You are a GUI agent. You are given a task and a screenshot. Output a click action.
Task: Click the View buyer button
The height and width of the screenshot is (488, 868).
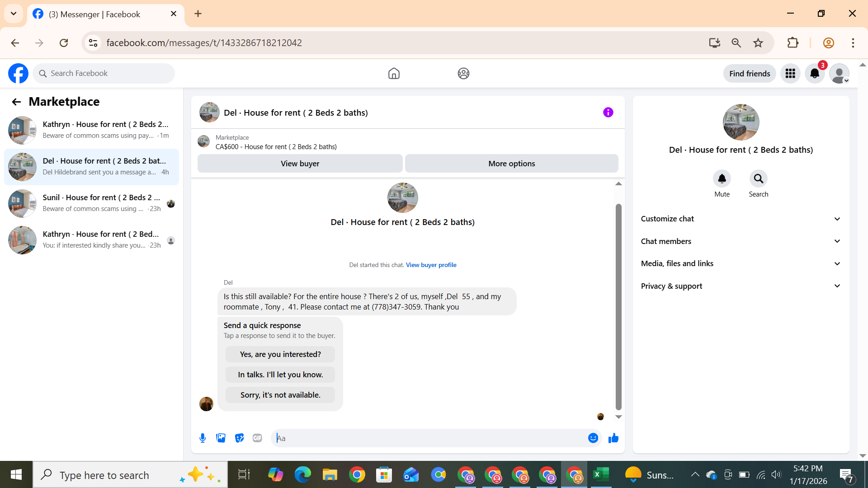pyautogui.click(x=300, y=164)
